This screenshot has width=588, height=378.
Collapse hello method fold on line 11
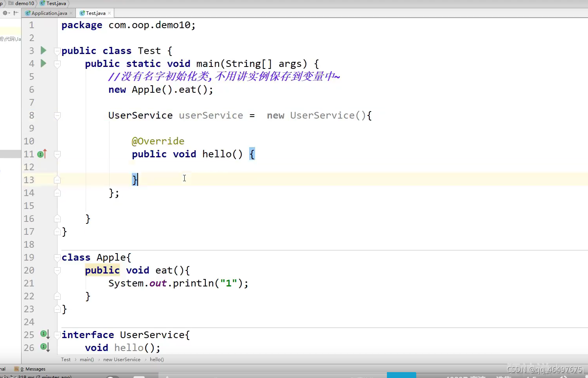pos(57,154)
